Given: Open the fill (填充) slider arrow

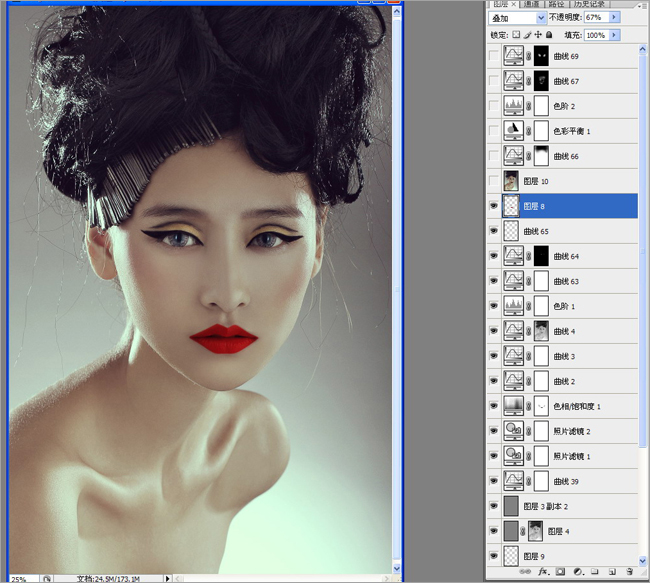Looking at the screenshot, I should [614, 35].
